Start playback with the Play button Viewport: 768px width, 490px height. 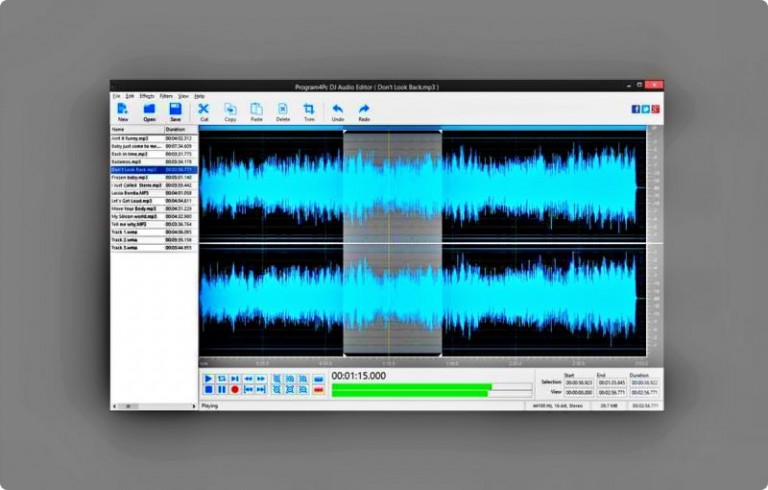[x=208, y=379]
